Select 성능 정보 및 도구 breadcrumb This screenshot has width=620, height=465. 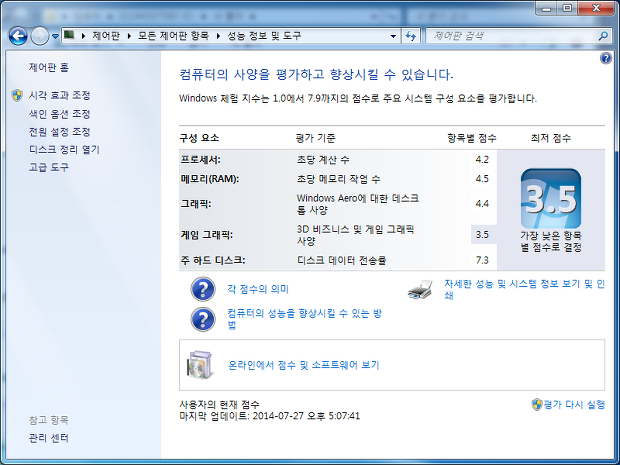264,36
